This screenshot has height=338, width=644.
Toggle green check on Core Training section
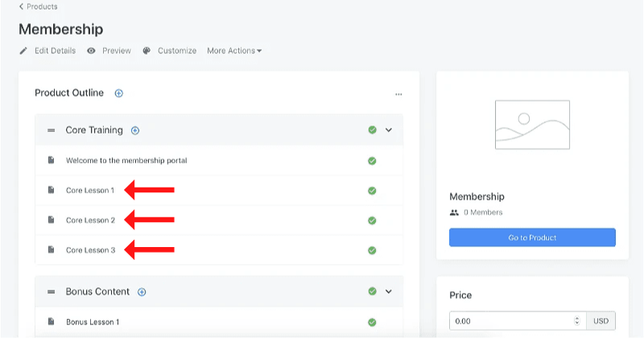(372, 130)
